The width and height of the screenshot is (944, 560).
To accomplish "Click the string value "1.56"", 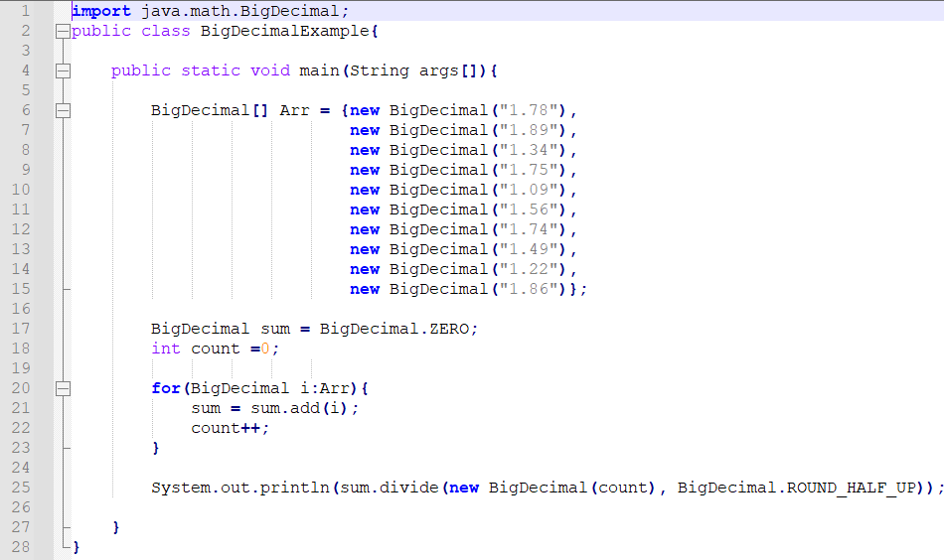I will pyautogui.click(x=529, y=210).
